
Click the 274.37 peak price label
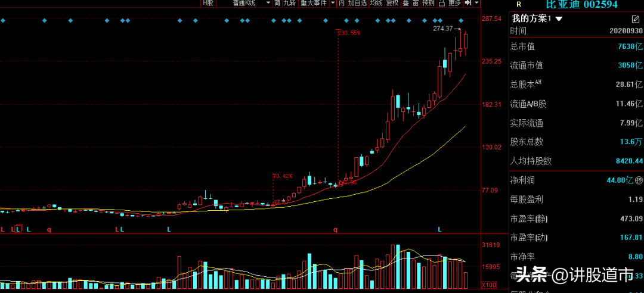tap(443, 29)
